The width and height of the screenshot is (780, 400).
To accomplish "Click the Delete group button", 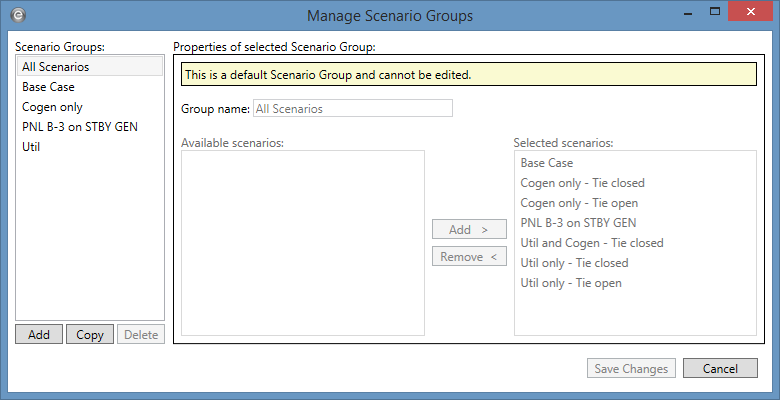I will pyautogui.click(x=141, y=335).
